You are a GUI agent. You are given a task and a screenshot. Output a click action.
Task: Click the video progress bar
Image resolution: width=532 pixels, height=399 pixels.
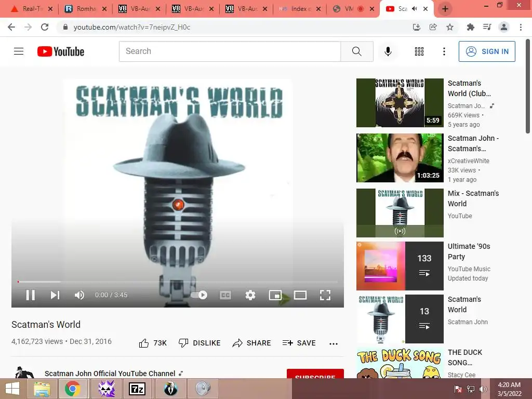[x=178, y=282]
